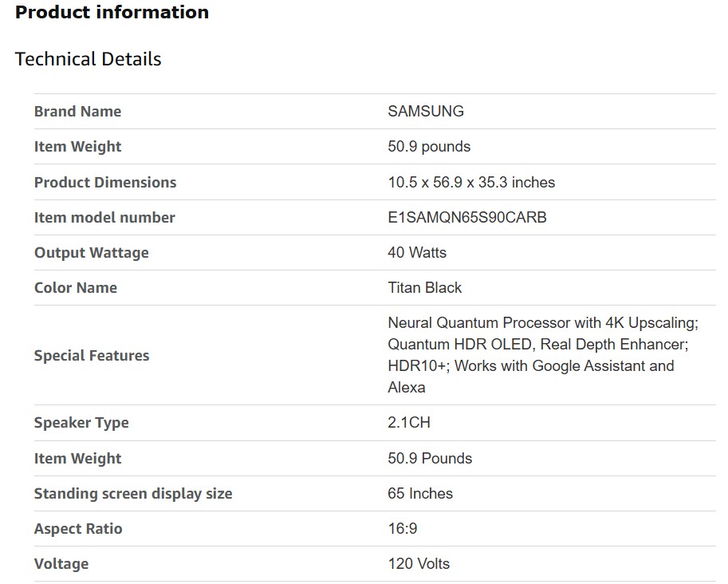Click the Technical Details subheading
Viewport: 728px width, 584px height.
coord(88,59)
